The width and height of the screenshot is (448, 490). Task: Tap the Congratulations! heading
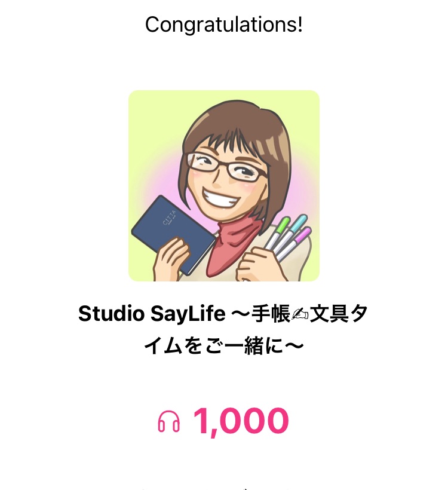(224, 24)
